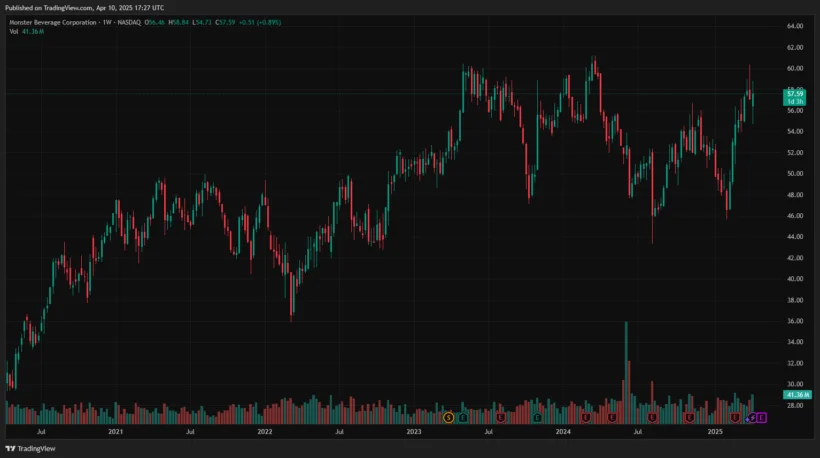Click the 2023 time axis label
Image resolution: width=820 pixels, height=458 pixels.
414,432
